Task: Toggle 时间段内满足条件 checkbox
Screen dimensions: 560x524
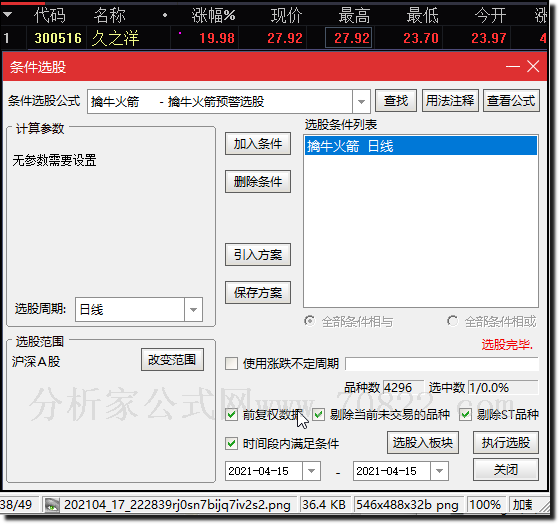Action: click(231, 444)
